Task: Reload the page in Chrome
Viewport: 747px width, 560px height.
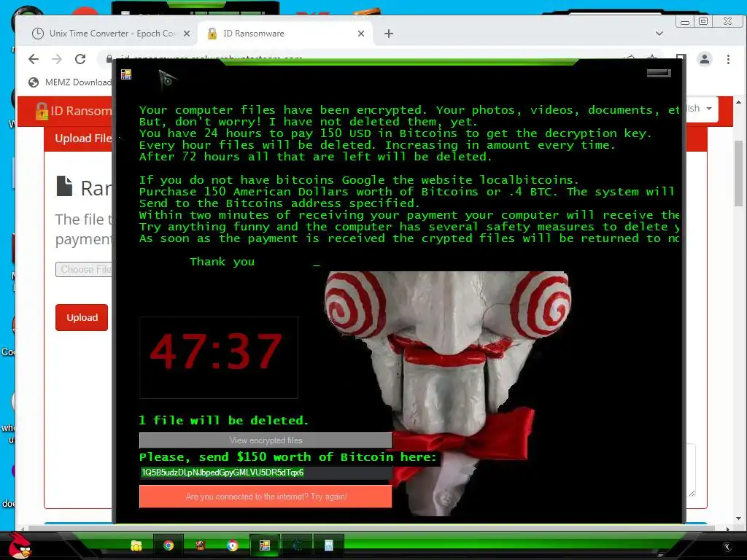Action: point(80,59)
